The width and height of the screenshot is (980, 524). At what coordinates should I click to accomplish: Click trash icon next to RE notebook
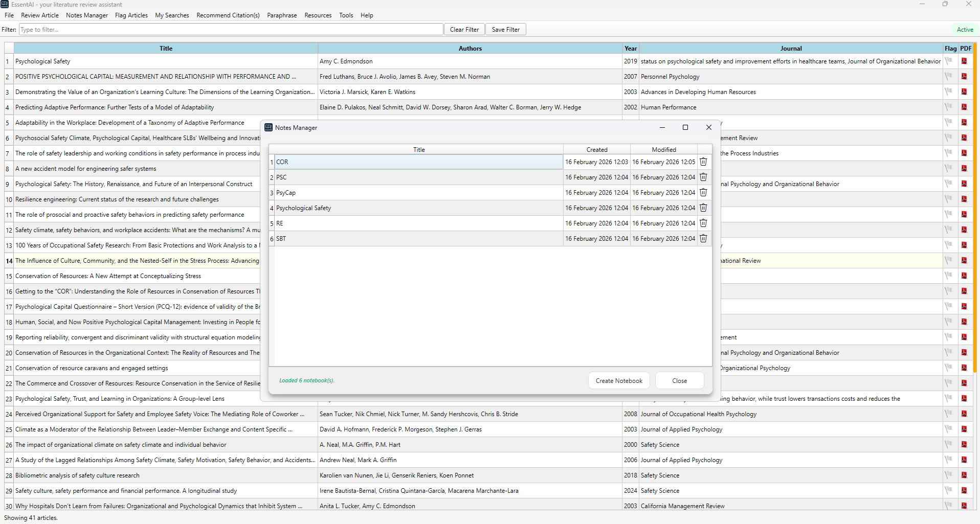[703, 223]
